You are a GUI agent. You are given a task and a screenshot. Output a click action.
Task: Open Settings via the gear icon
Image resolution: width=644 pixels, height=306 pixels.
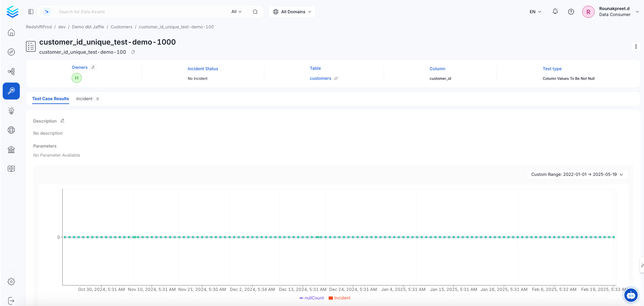11,281
